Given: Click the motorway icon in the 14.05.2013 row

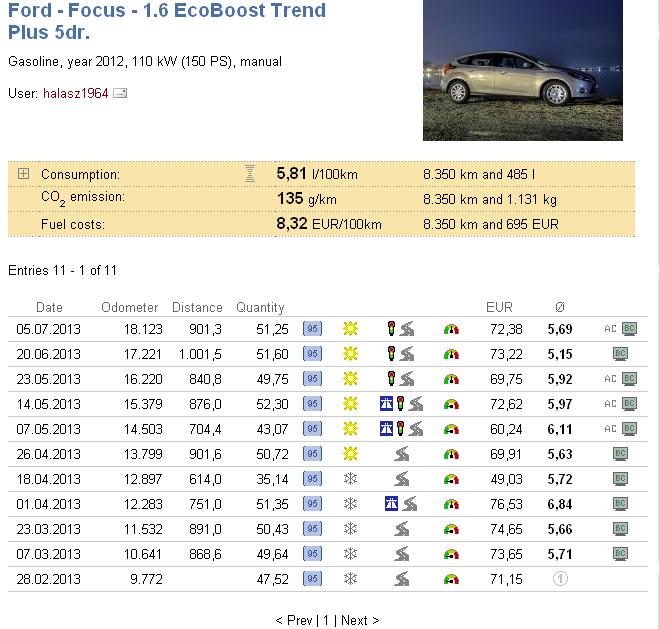Looking at the screenshot, I should tap(386, 403).
